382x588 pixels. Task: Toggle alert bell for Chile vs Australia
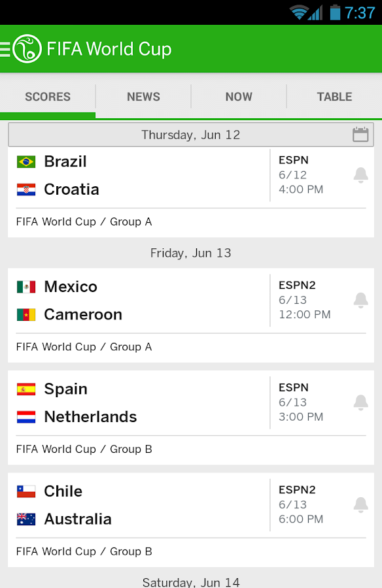[x=360, y=505]
